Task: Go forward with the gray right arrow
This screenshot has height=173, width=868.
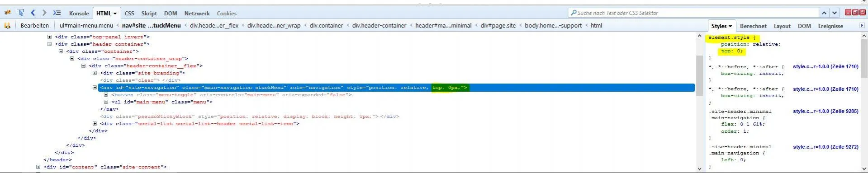Action: click(44, 13)
